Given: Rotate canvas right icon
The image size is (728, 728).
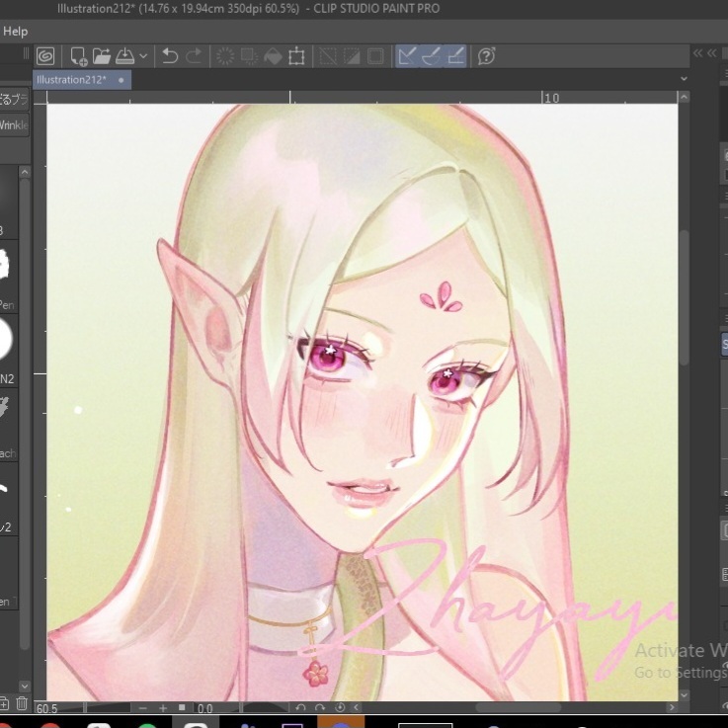Looking at the screenshot, I should [x=320, y=707].
